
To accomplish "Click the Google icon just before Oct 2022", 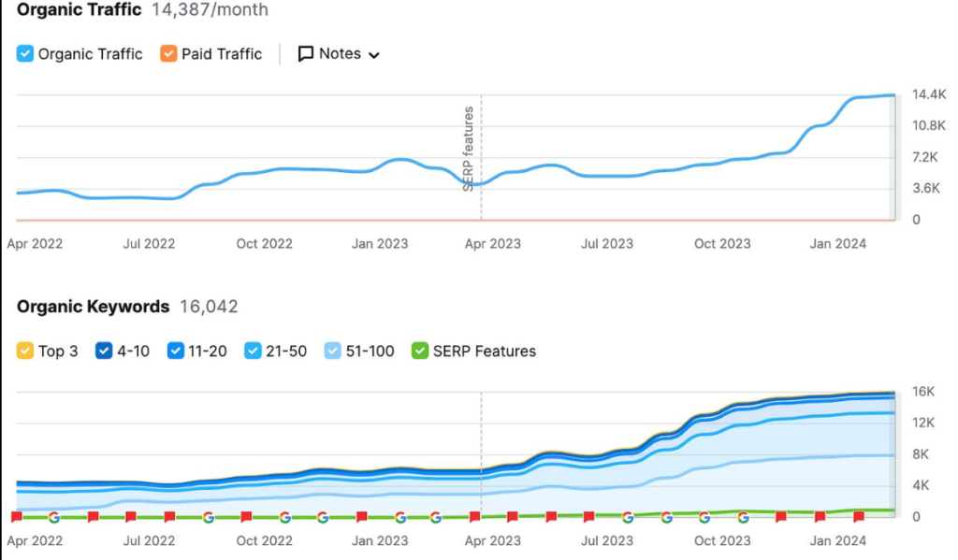I will (x=209, y=517).
